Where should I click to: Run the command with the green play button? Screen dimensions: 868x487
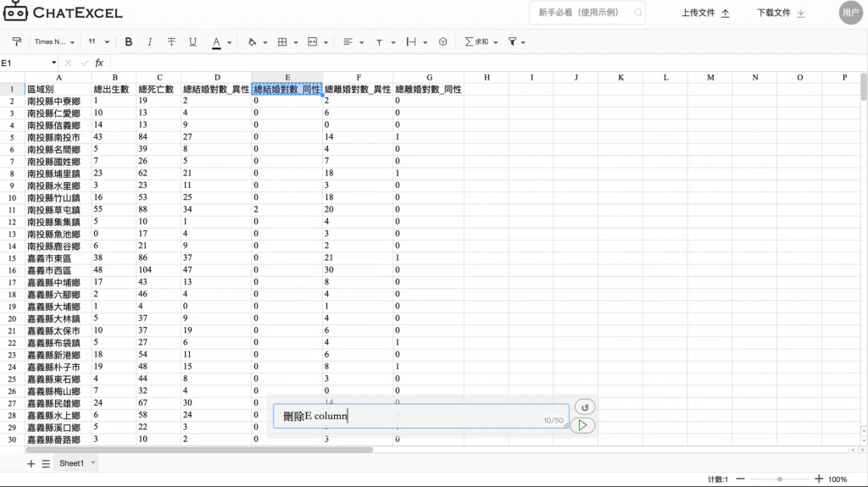click(x=582, y=425)
